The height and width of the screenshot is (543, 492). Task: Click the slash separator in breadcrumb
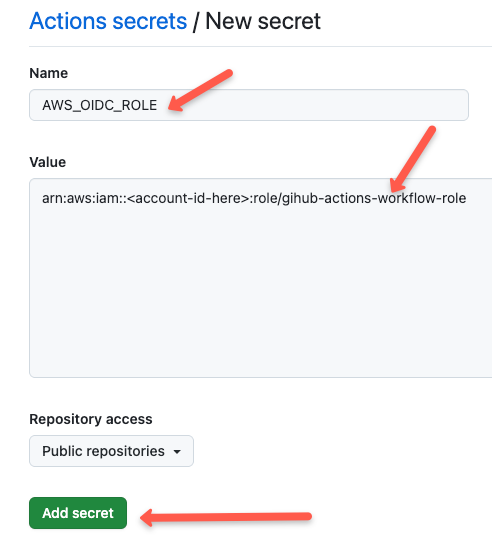[x=196, y=22]
